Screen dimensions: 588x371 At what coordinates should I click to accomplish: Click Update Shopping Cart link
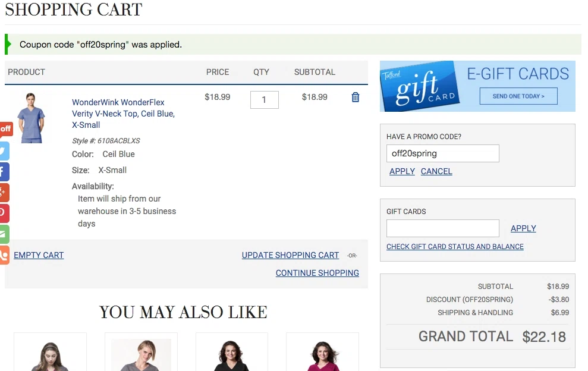(x=290, y=255)
